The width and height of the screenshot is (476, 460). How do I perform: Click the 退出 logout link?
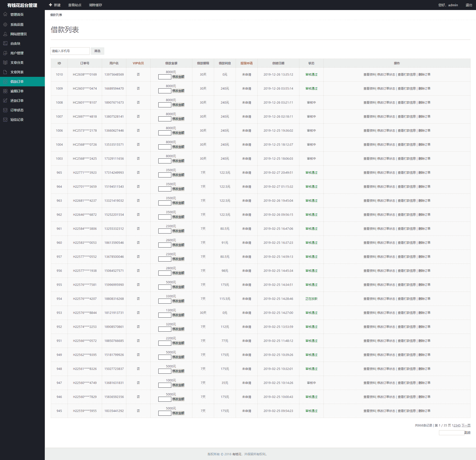469,5
